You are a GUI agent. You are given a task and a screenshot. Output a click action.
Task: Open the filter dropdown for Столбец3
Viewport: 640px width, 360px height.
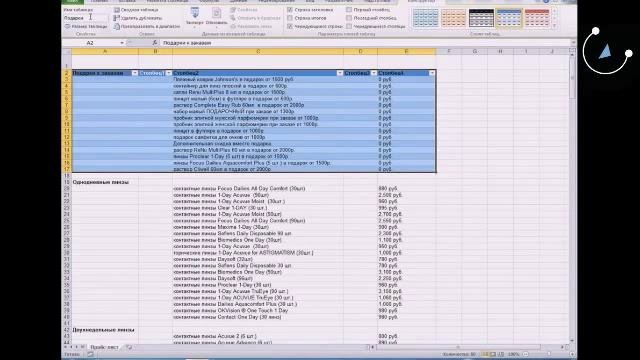tap(373, 73)
